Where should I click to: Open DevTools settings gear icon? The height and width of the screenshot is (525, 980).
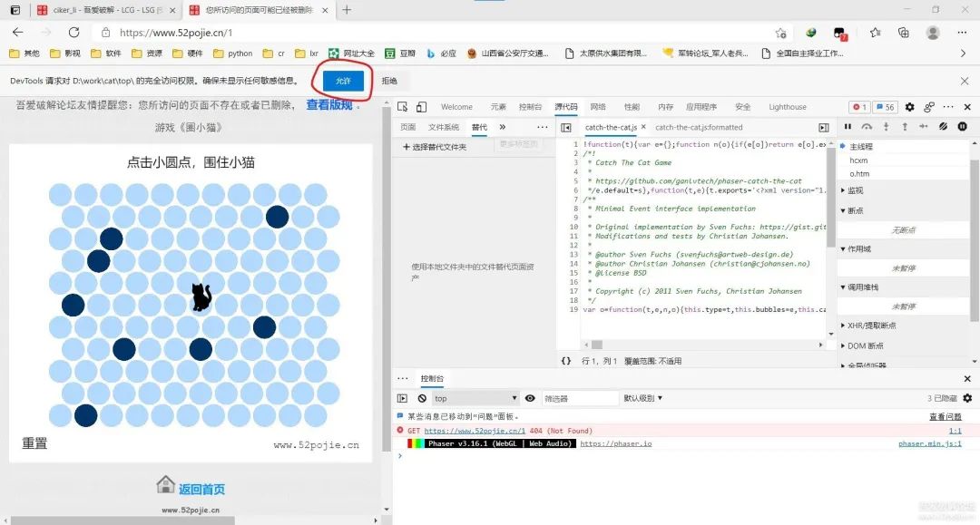910,107
